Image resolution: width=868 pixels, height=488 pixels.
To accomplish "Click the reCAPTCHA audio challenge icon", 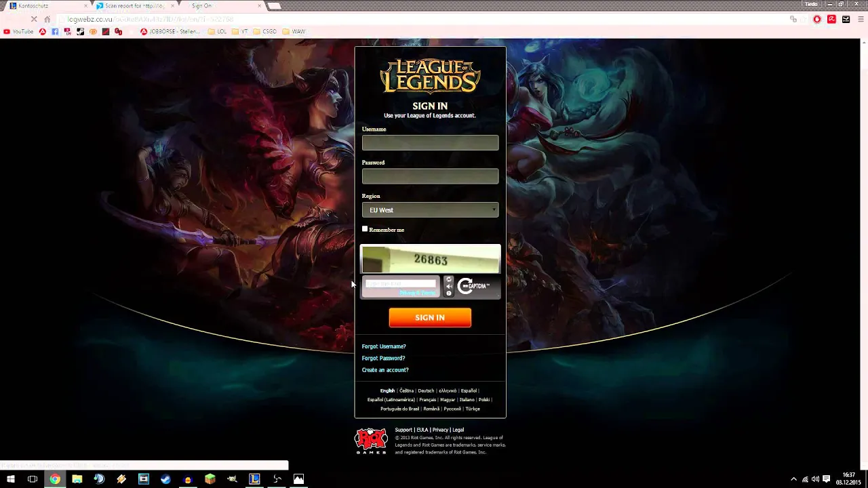I will (x=448, y=287).
